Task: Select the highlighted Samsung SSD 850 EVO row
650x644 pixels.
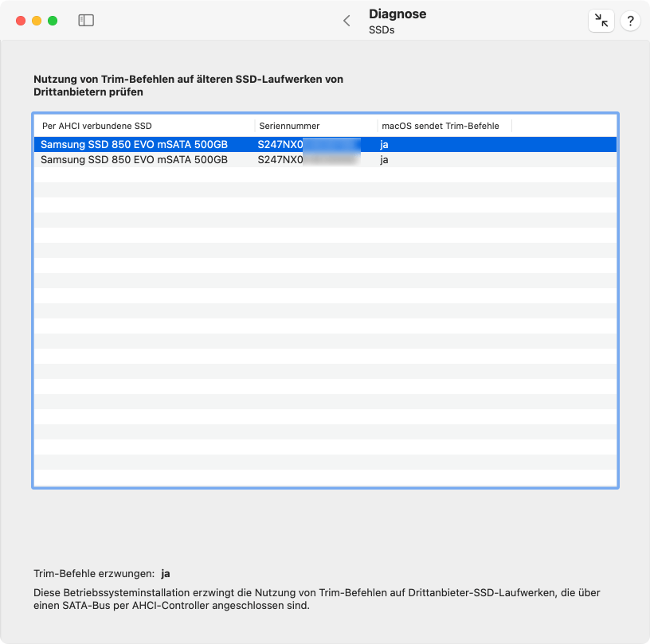Action: tap(325, 145)
